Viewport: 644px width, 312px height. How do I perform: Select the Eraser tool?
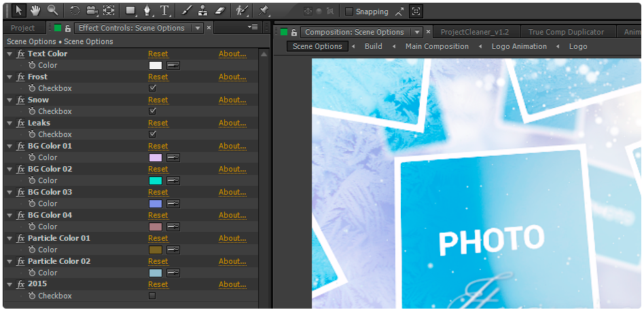click(219, 10)
